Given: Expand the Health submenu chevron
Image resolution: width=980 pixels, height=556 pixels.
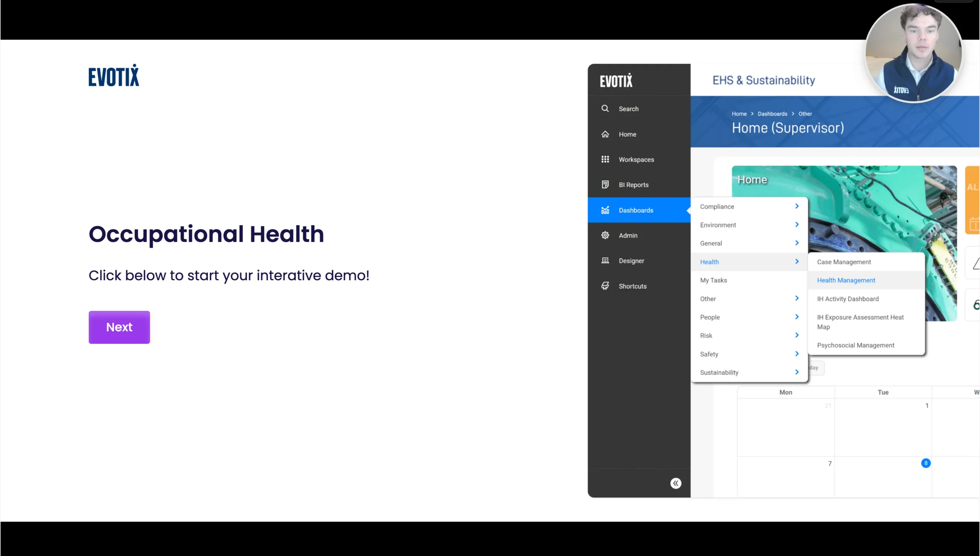Looking at the screenshot, I should (x=797, y=261).
